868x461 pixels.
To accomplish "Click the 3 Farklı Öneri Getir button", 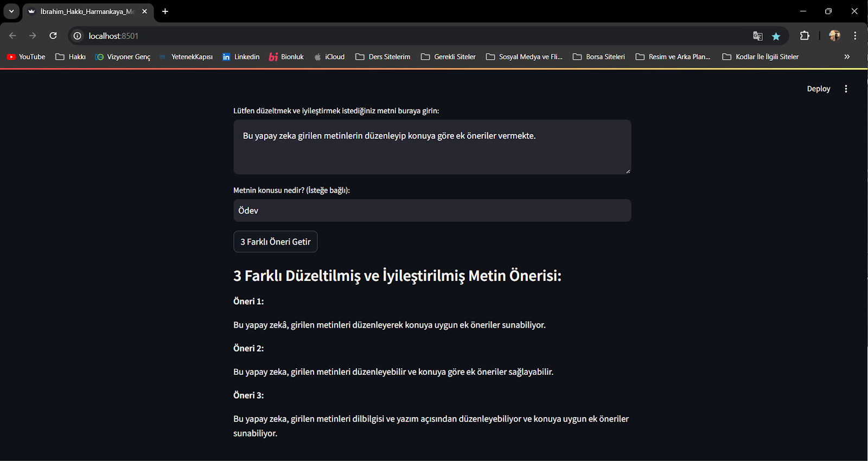I will [x=276, y=242].
